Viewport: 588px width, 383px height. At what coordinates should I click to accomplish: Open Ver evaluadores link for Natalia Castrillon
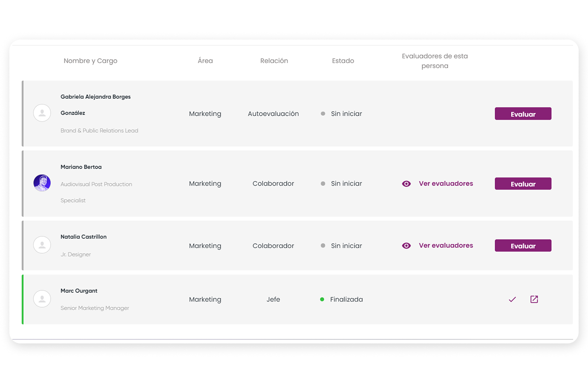pyautogui.click(x=446, y=246)
